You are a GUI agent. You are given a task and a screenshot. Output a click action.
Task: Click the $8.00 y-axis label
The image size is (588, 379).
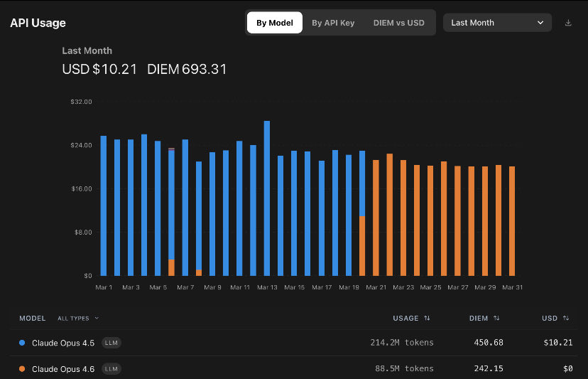83,232
